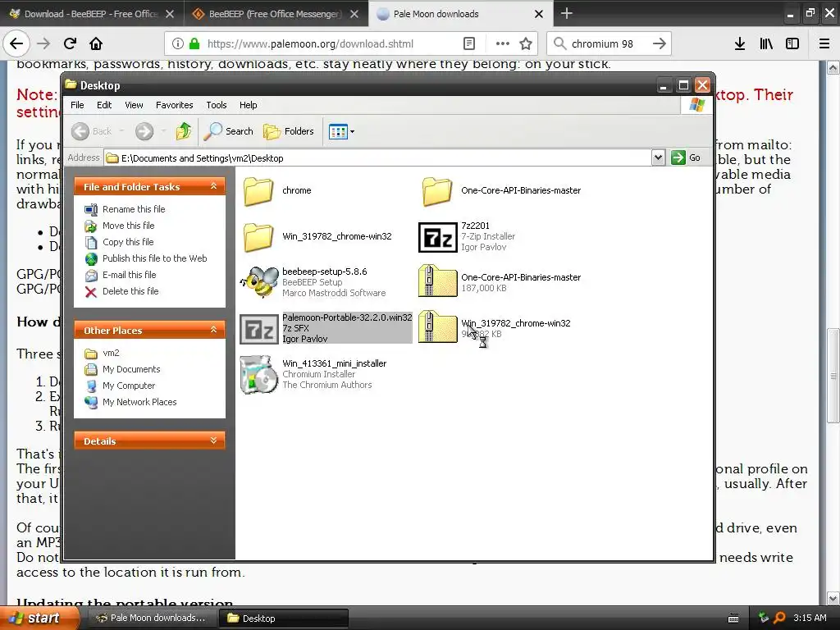The width and height of the screenshot is (840, 630).
Task: Open the chrome folder icon
Action: (x=258, y=190)
